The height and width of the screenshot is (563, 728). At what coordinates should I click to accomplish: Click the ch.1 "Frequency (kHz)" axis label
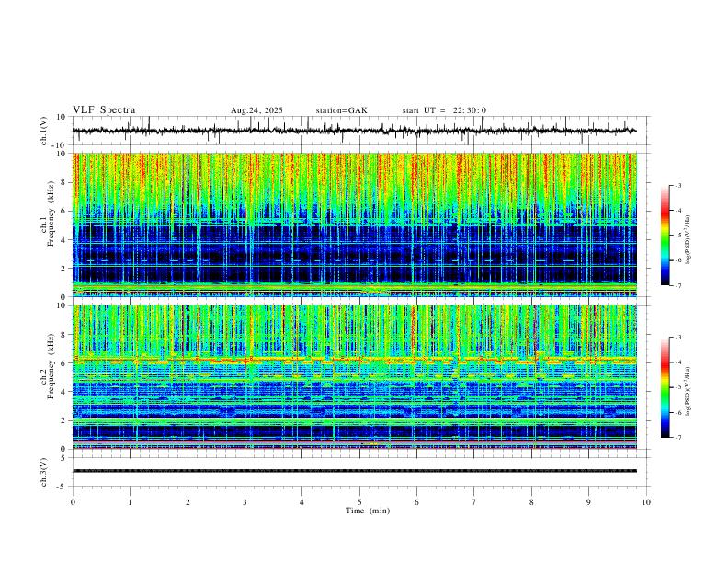[x=51, y=214]
